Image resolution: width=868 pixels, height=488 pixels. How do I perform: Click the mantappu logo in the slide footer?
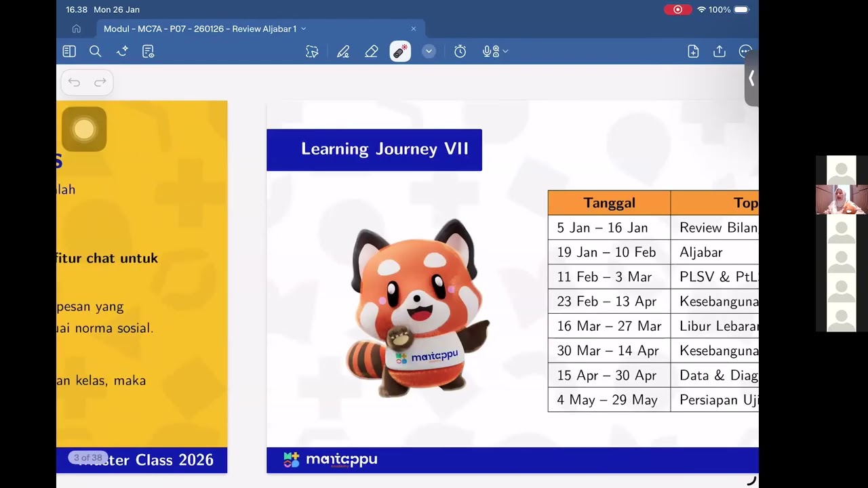click(x=330, y=460)
